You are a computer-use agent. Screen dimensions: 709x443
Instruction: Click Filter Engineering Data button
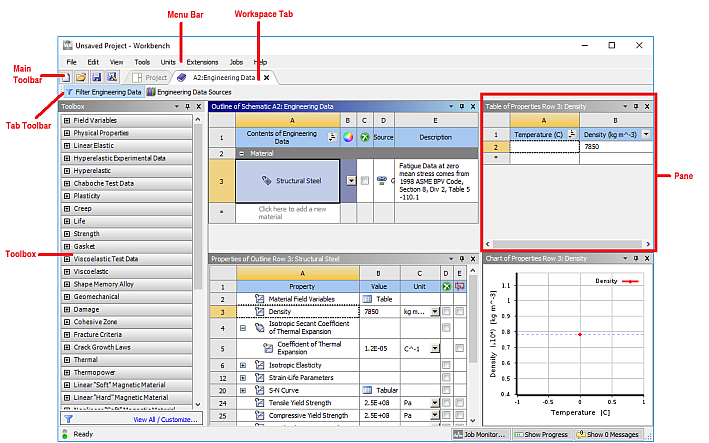click(x=104, y=92)
